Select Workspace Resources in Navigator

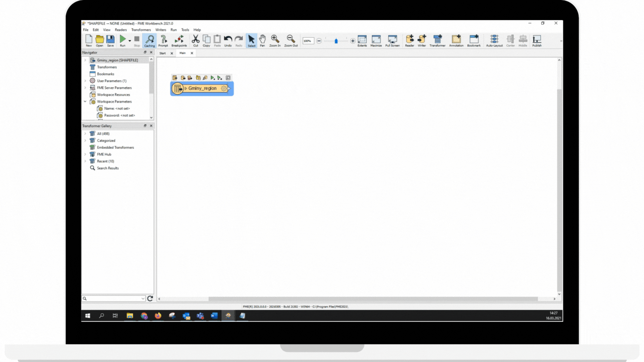pyautogui.click(x=114, y=95)
